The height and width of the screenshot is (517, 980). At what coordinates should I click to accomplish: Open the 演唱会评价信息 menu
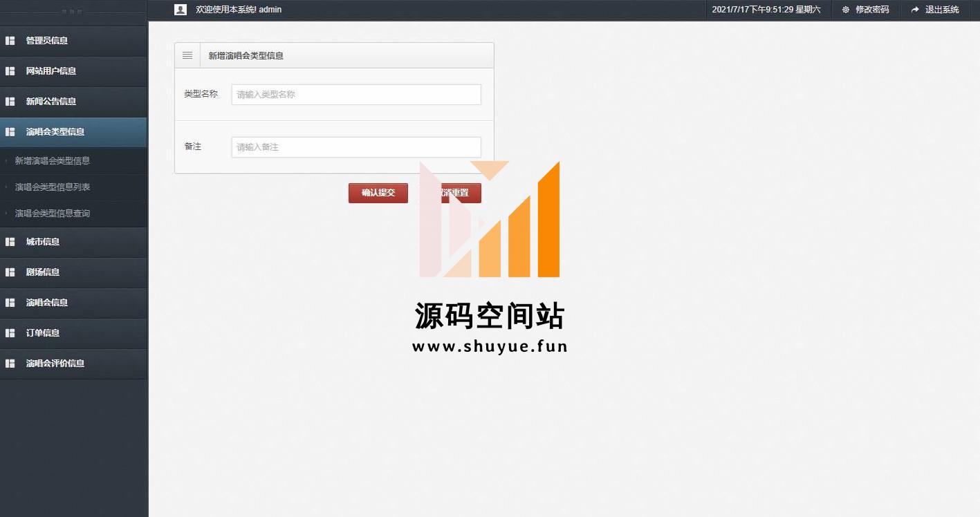click(x=55, y=364)
